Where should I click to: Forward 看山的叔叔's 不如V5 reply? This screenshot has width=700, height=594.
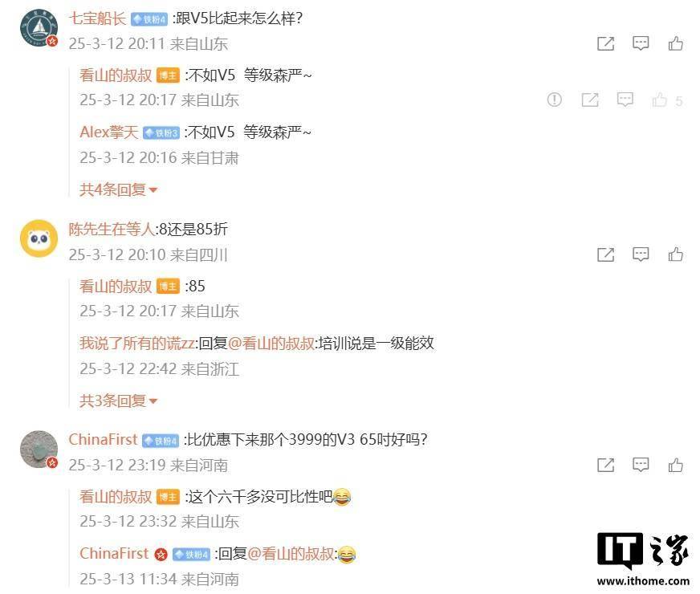coord(590,100)
